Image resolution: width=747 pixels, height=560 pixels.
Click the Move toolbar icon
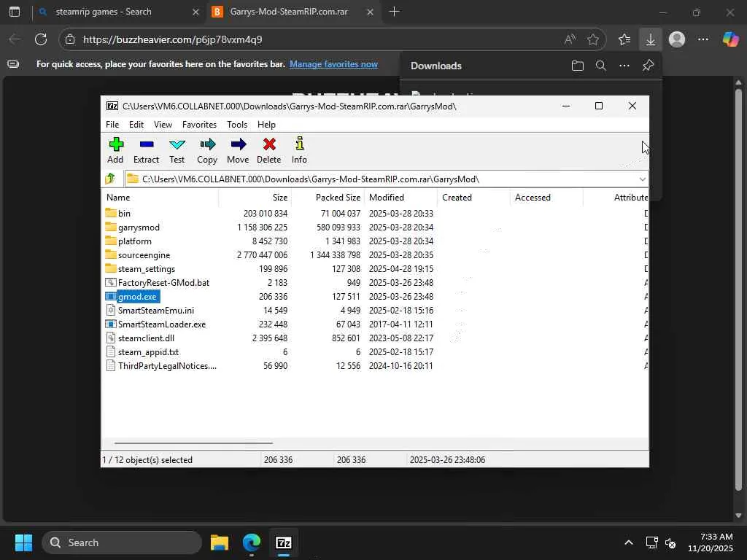coord(239,144)
